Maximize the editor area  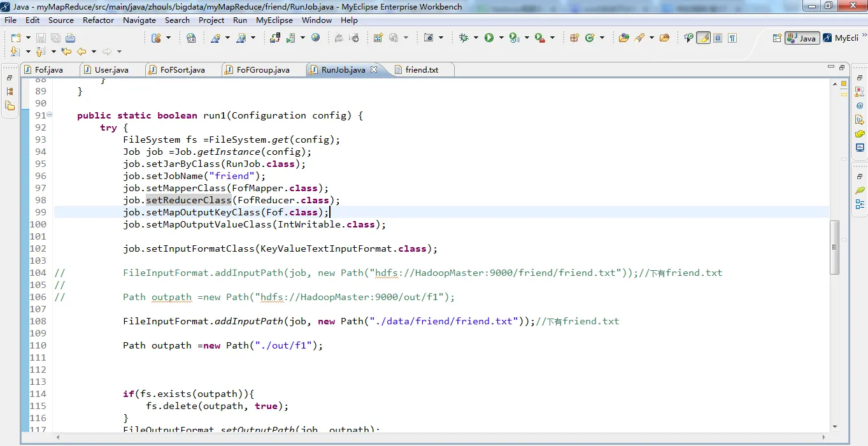842,66
